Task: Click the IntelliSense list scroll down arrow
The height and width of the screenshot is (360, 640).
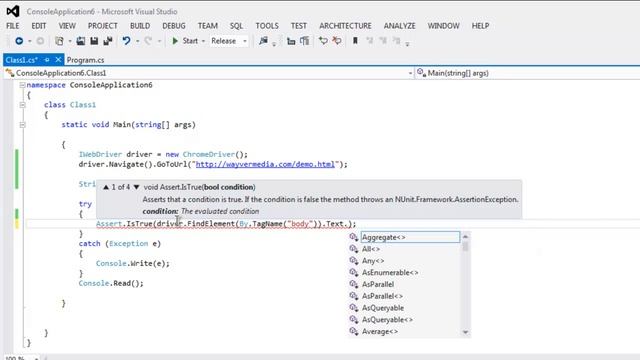Action: [465, 332]
